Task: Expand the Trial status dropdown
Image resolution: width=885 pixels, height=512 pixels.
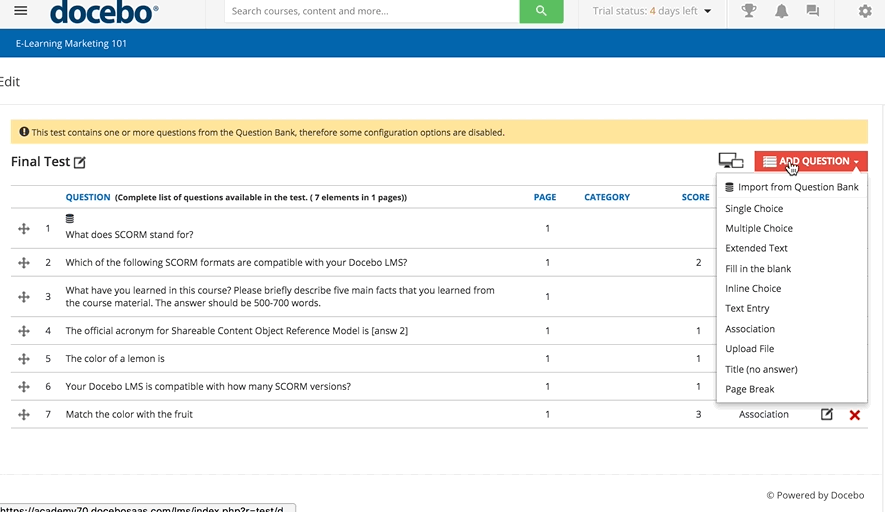Action: click(652, 11)
